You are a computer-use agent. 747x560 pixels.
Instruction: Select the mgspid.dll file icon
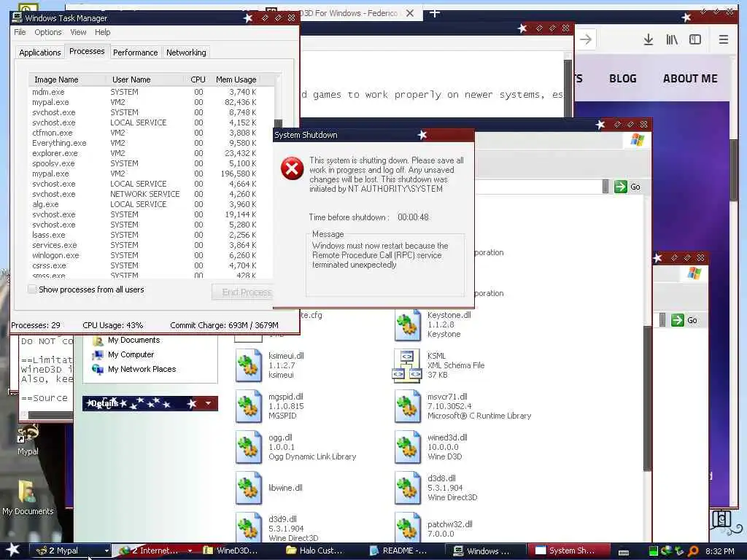pos(249,407)
